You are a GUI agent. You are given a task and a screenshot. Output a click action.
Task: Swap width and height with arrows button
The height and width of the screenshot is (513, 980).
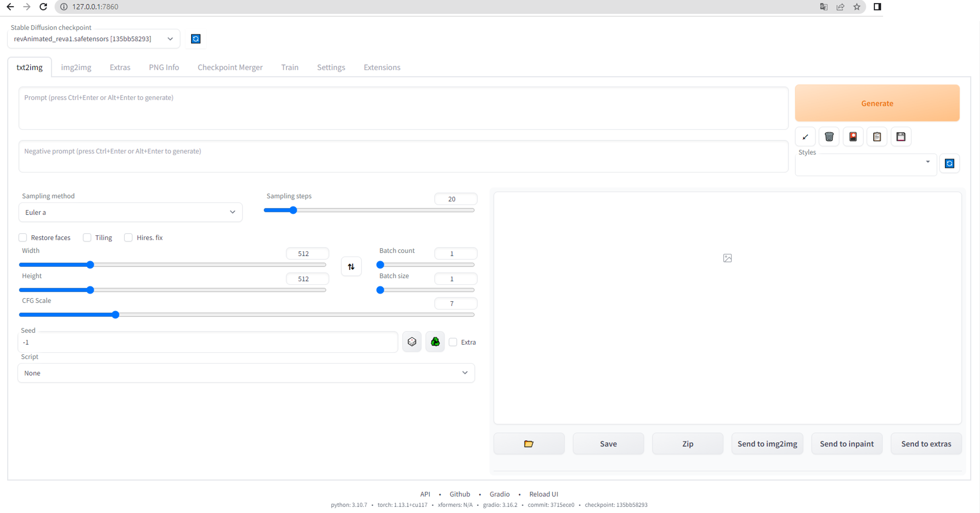point(351,266)
